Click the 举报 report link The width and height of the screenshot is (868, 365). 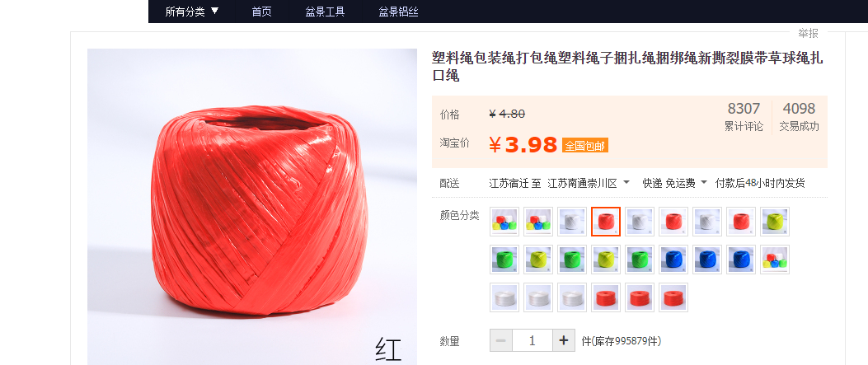point(808,33)
